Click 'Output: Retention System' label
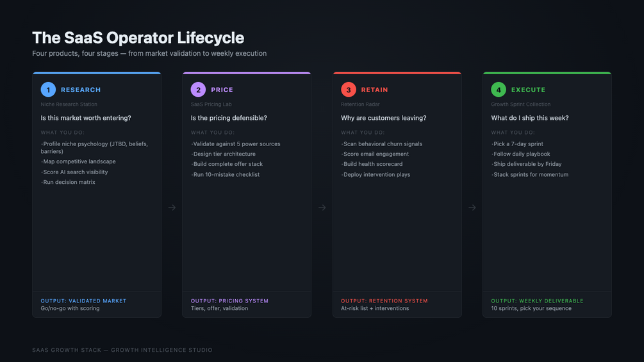The height and width of the screenshot is (362, 644). click(384, 301)
